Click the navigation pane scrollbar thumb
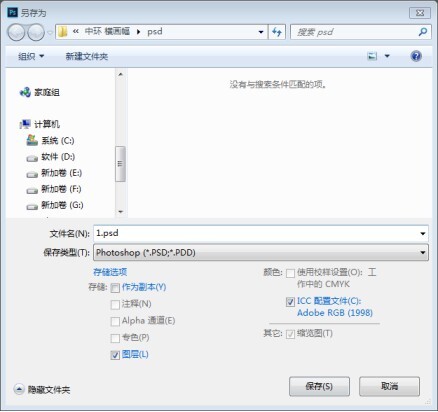Image resolution: width=438 pixels, height=412 pixels. [x=120, y=164]
